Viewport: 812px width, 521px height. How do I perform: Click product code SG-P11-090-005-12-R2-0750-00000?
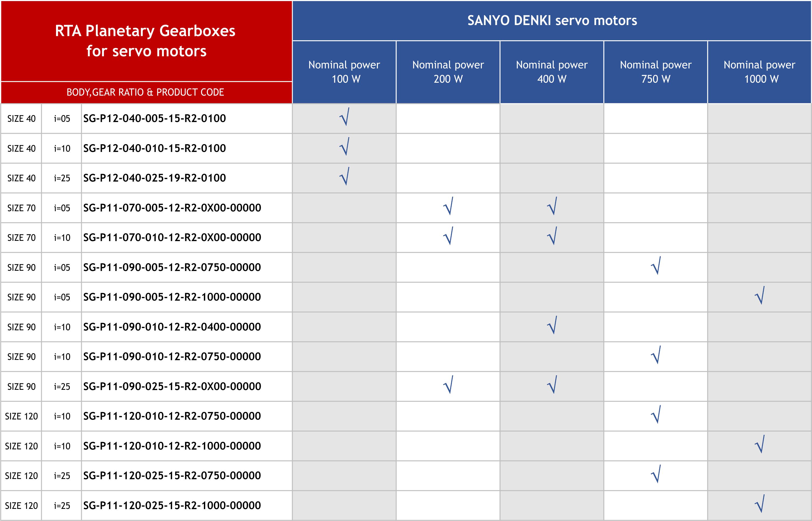pos(172,267)
